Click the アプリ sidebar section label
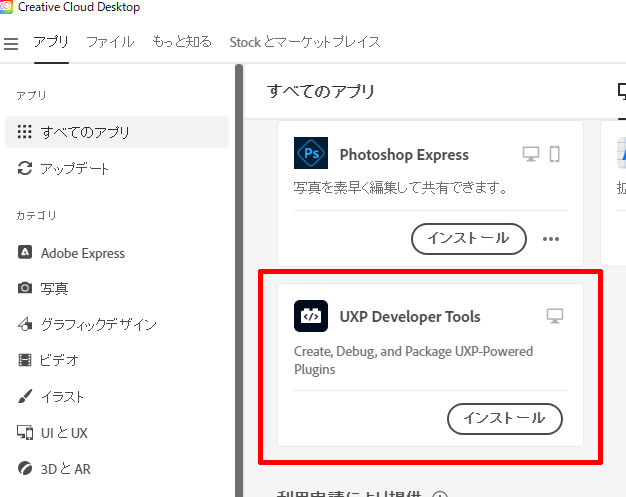Screen dimensions: 626x497 (32, 95)
